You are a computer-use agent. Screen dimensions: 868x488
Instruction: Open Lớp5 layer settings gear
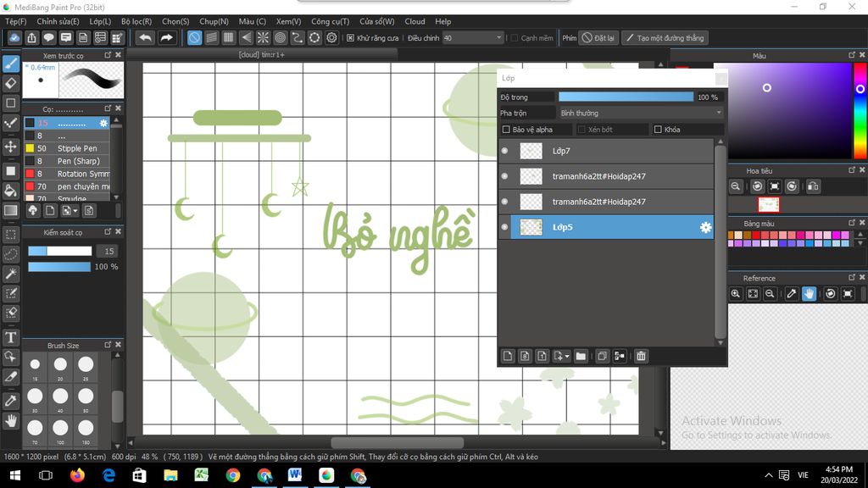click(x=705, y=227)
